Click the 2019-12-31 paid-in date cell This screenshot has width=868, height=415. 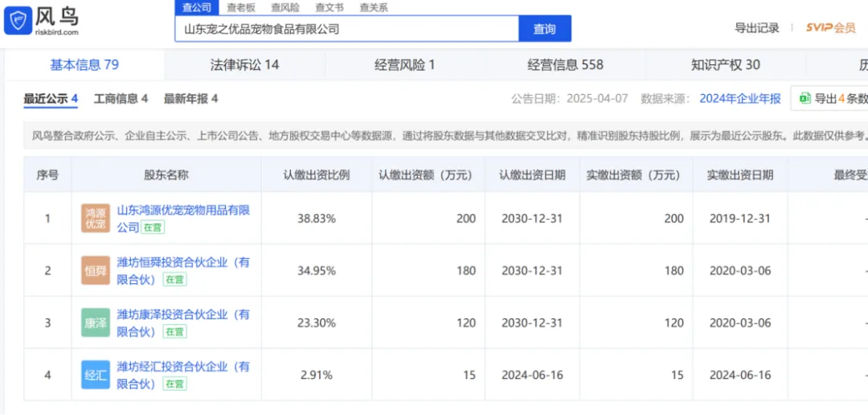tap(740, 218)
